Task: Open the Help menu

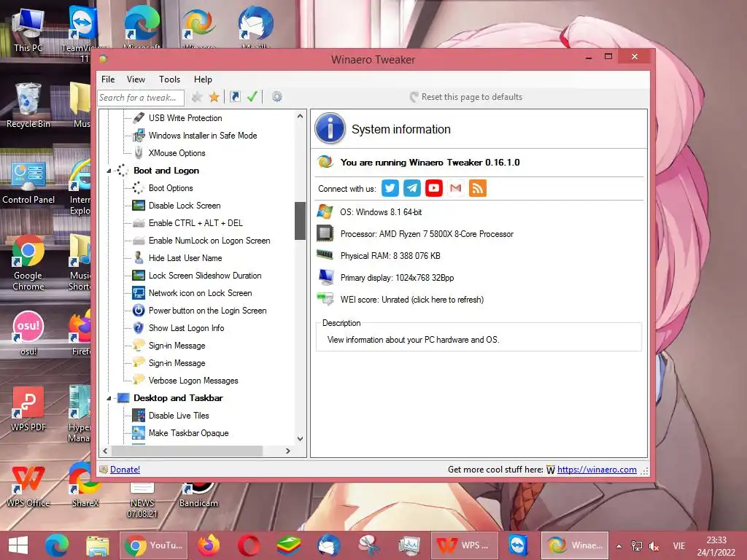Action: click(x=203, y=79)
